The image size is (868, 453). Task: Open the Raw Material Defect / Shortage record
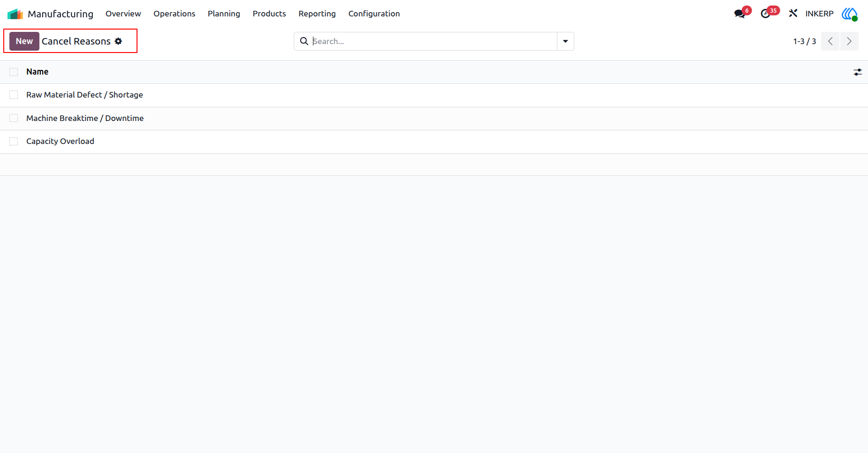[x=84, y=95]
